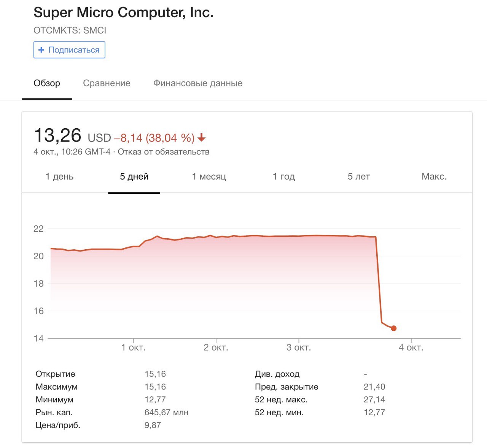Open the Обзор tab
This screenshot has height=448, width=487.
pos(47,83)
